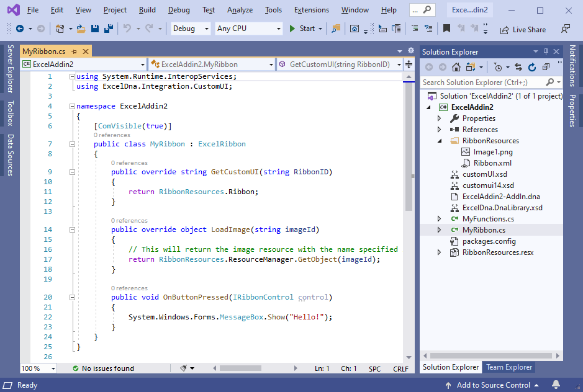Collapse the LoadImage method outlining box
This screenshot has height=392, width=583.
pos(72,229)
